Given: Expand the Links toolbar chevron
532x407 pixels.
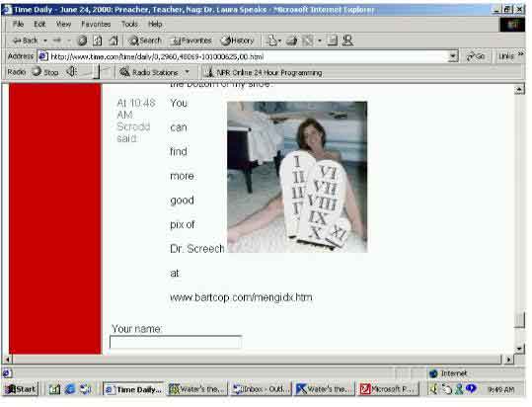Looking at the screenshot, I should pos(521,54).
